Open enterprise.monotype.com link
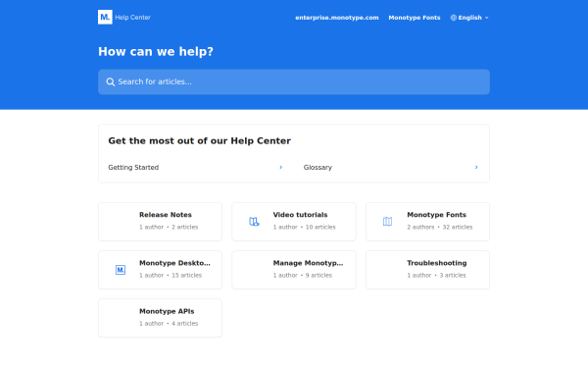The width and height of the screenshot is (588, 368). pyautogui.click(x=337, y=18)
